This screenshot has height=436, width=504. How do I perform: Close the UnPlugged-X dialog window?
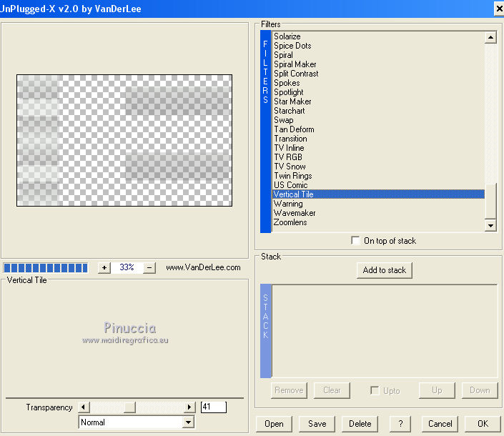coord(499,9)
